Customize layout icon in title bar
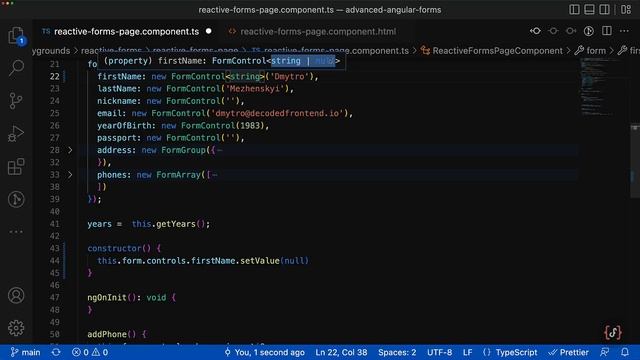Viewport: 640px width, 360px height. click(626, 9)
